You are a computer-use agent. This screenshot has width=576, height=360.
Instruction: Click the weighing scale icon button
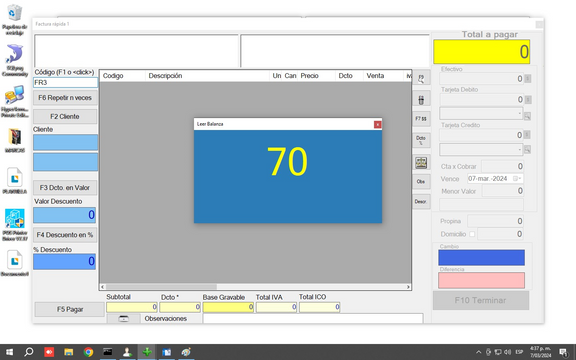[x=421, y=162]
